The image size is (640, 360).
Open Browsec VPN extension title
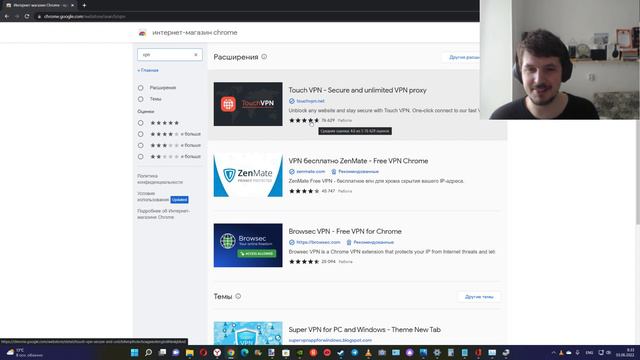point(345,231)
